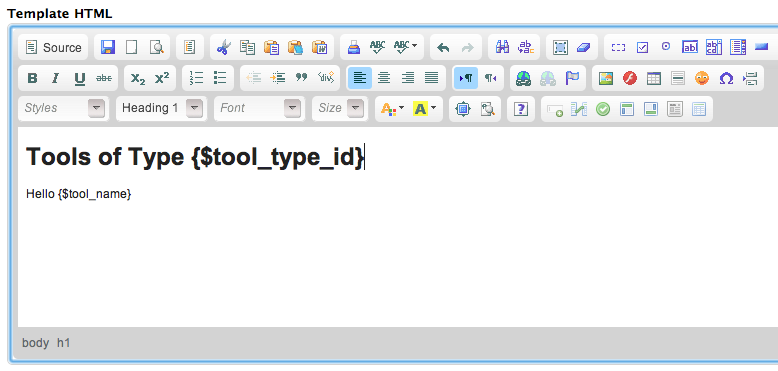The image size is (778, 371).
Task: Open the Heading 1 format dropdown
Action: click(x=161, y=108)
